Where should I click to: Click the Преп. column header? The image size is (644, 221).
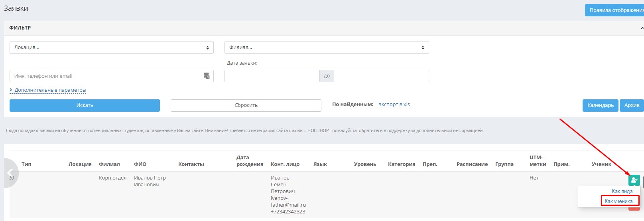point(430,164)
